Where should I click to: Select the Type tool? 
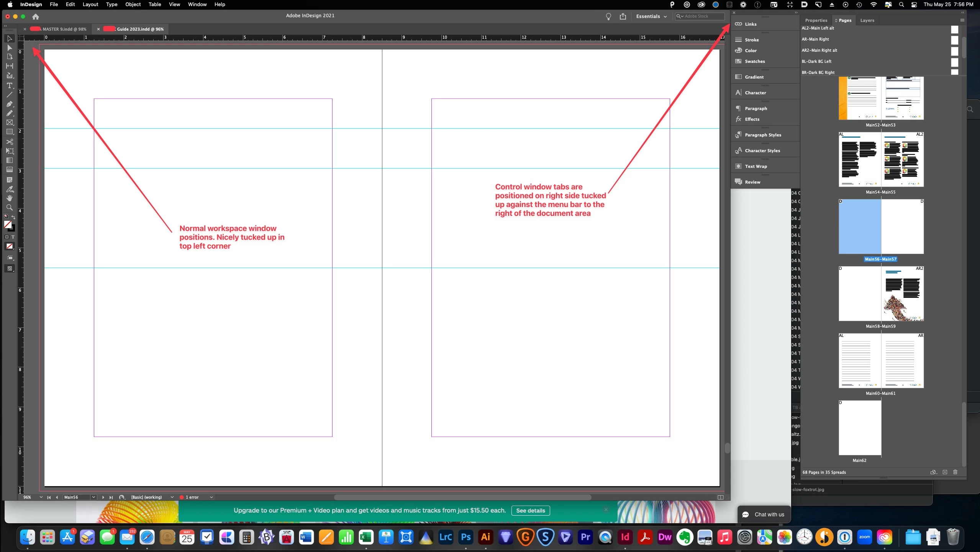10,85
